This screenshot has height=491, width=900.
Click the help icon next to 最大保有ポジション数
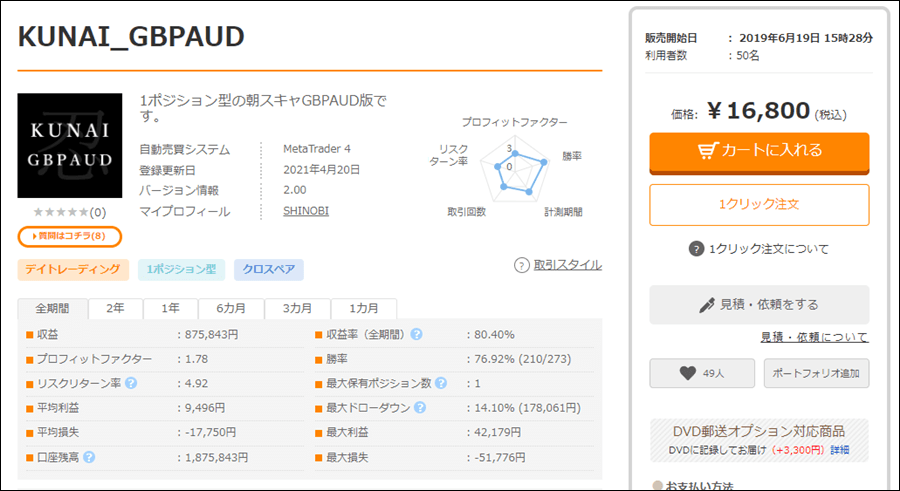pyautogui.click(x=441, y=383)
